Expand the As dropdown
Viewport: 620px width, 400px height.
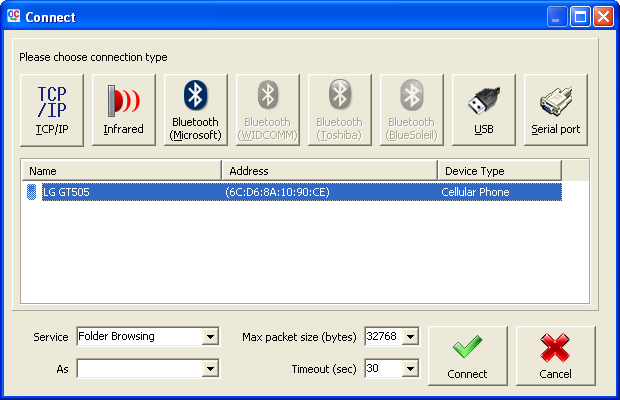(210, 369)
